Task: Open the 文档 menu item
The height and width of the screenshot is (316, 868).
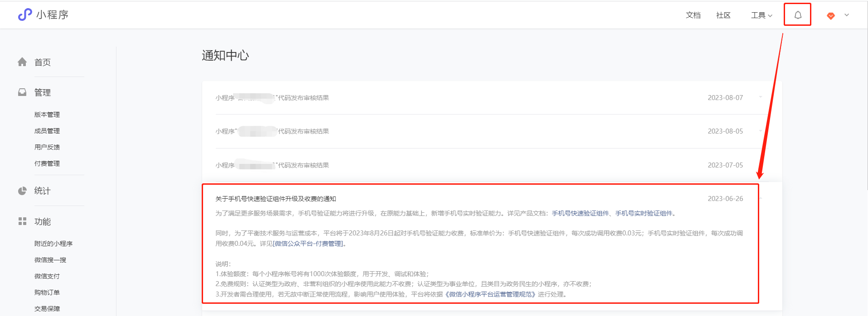Action: (x=693, y=15)
